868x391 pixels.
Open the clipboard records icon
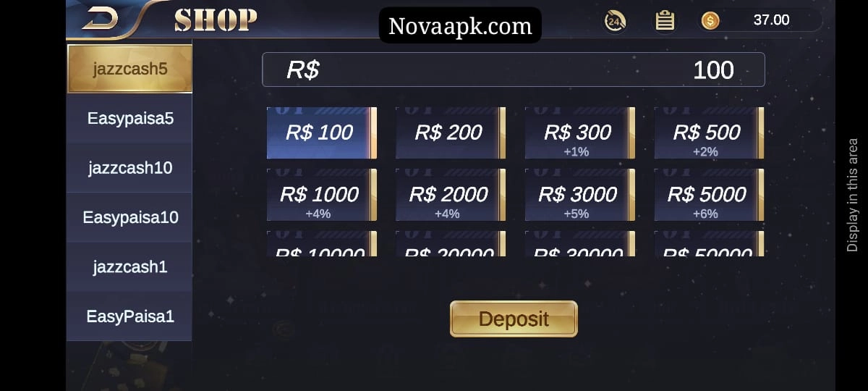[665, 20]
